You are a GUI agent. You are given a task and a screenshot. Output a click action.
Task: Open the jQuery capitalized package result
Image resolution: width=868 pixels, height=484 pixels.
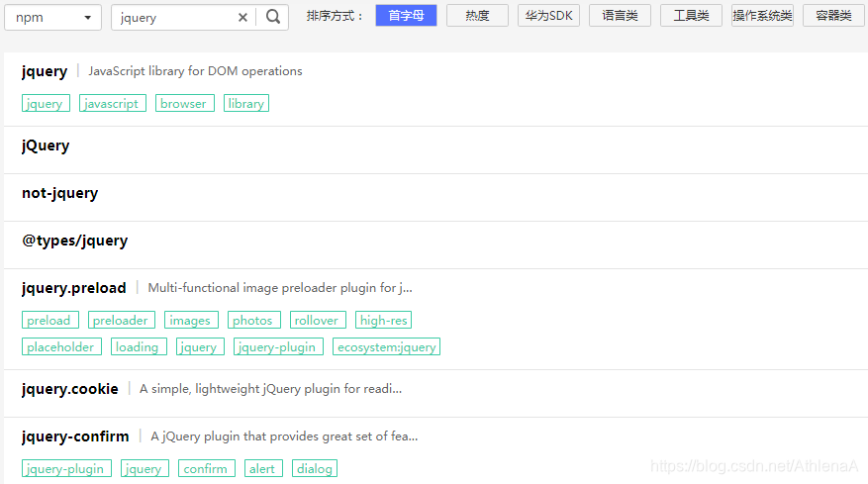coord(46,145)
